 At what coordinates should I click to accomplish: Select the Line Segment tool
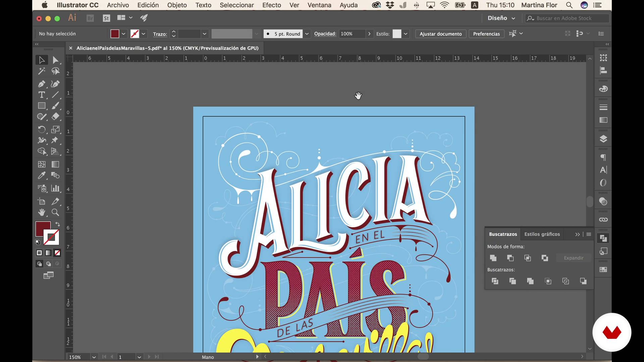click(x=55, y=95)
